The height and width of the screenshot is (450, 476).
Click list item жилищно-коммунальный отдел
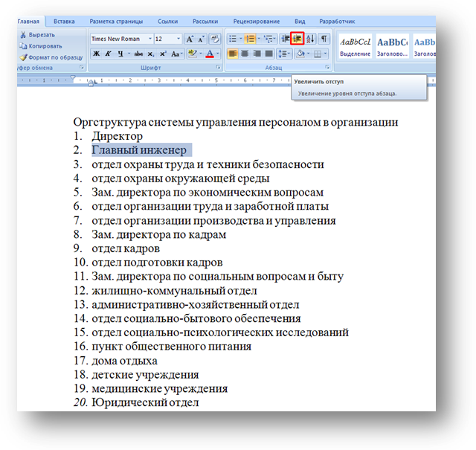[175, 291]
